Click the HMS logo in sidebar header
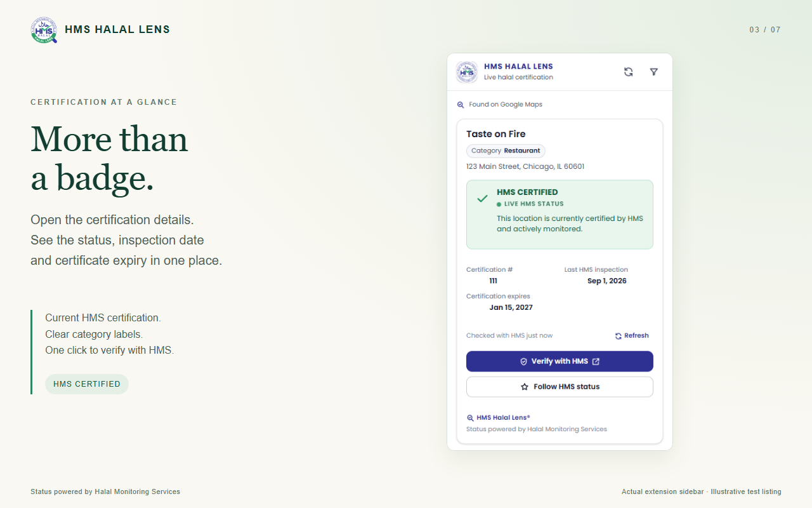This screenshot has width=812, height=508. tap(467, 72)
